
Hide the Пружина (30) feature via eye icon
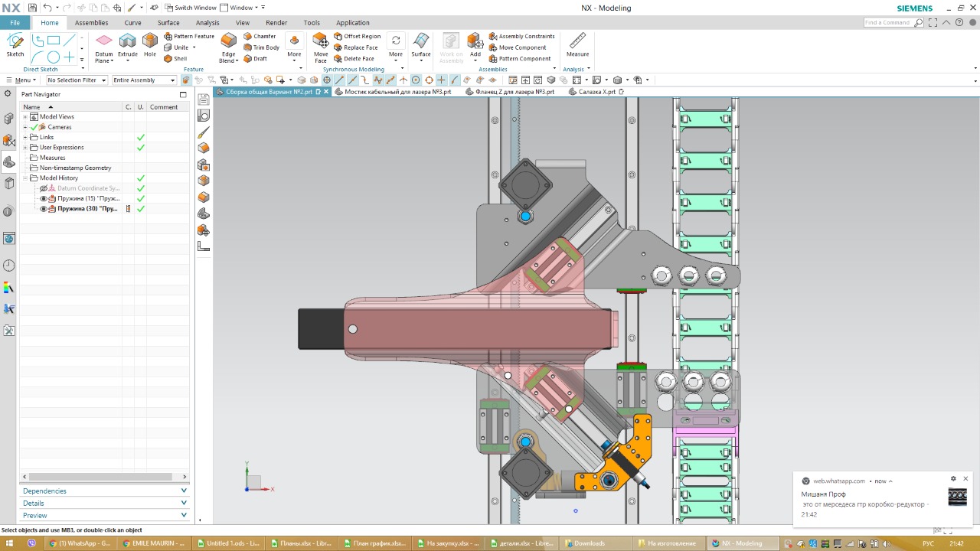pos(44,209)
